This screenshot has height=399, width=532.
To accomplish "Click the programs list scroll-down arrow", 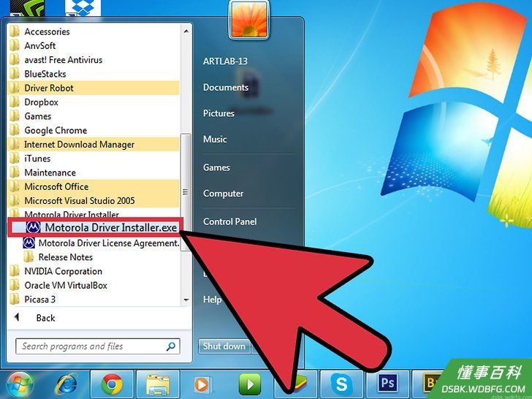I will pyautogui.click(x=186, y=300).
